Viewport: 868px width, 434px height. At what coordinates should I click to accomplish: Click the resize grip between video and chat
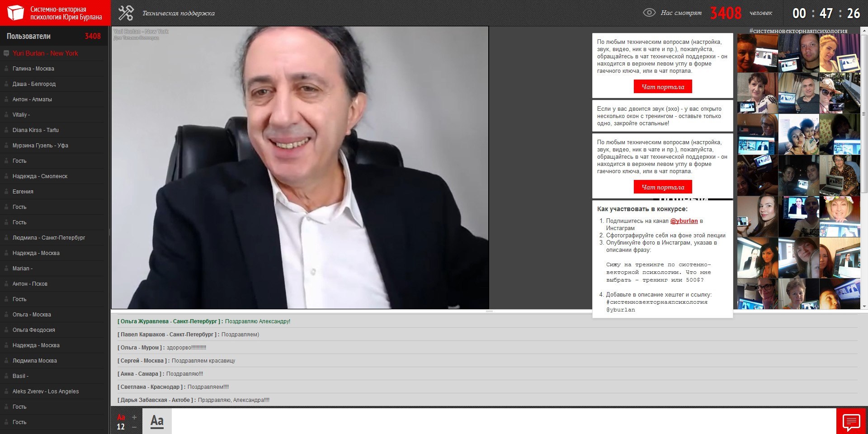(489, 311)
